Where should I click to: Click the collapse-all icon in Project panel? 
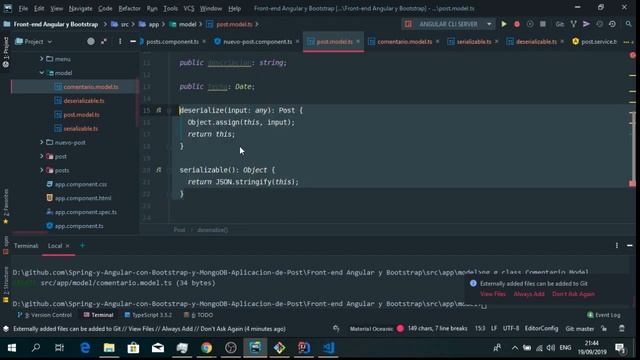click(104, 41)
